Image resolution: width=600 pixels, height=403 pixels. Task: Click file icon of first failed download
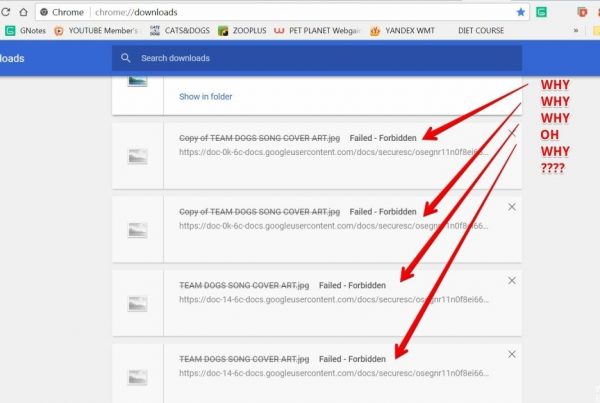click(137, 157)
